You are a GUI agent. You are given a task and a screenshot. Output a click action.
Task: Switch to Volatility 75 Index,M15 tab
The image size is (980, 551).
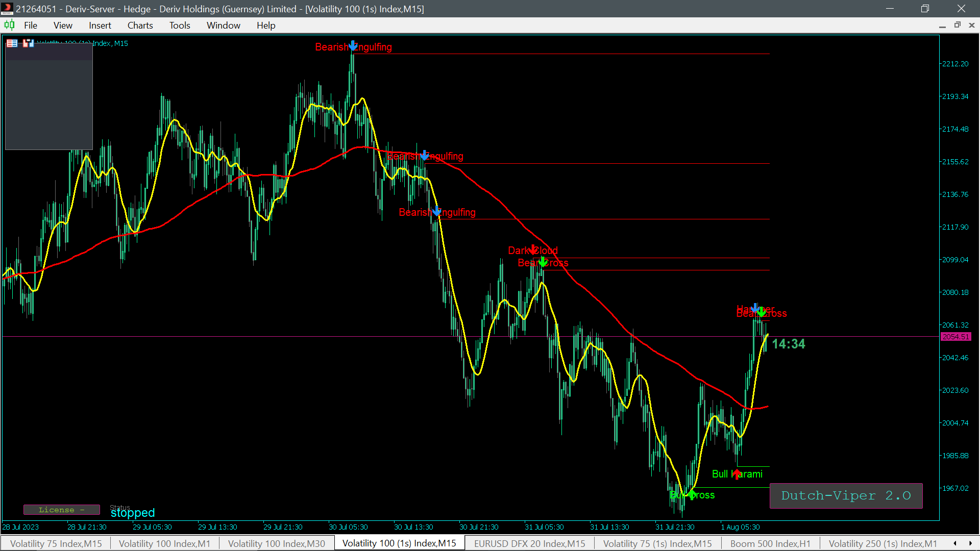point(56,543)
